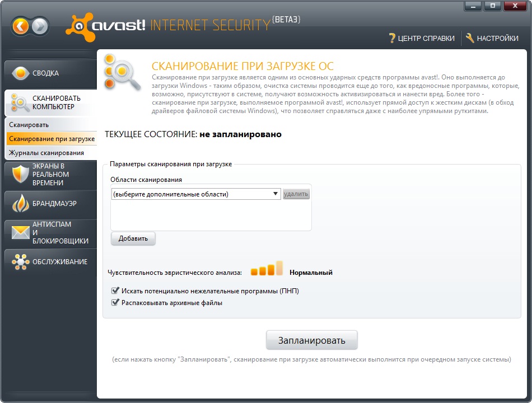Click the large boot-scan magnifier header icon
532x403 pixels.
click(x=122, y=73)
